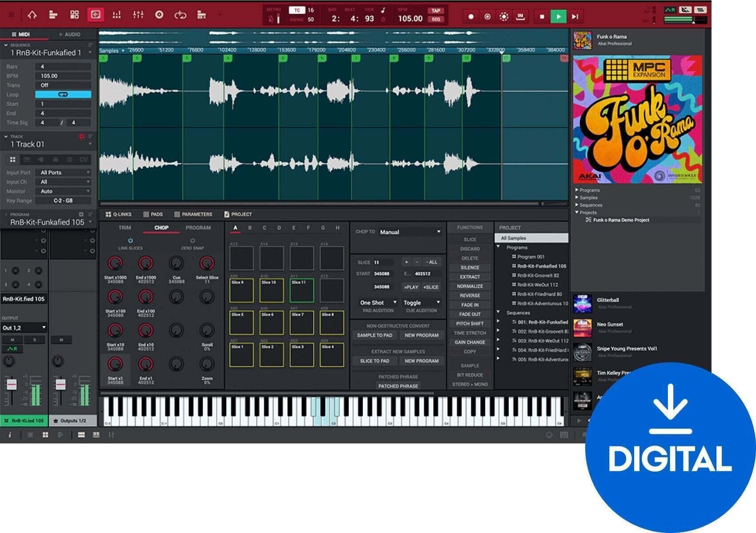756x533 pixels.
Task: Click the Play Start skip button
Action: point(575,16)
